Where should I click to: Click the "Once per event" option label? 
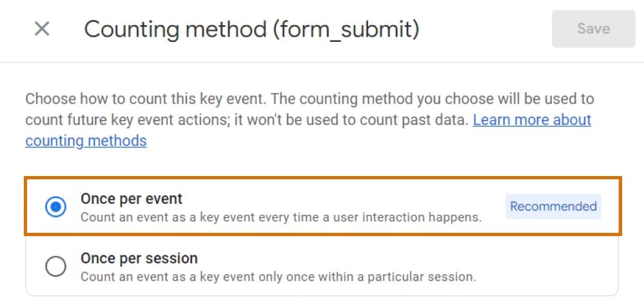(132, 199)
